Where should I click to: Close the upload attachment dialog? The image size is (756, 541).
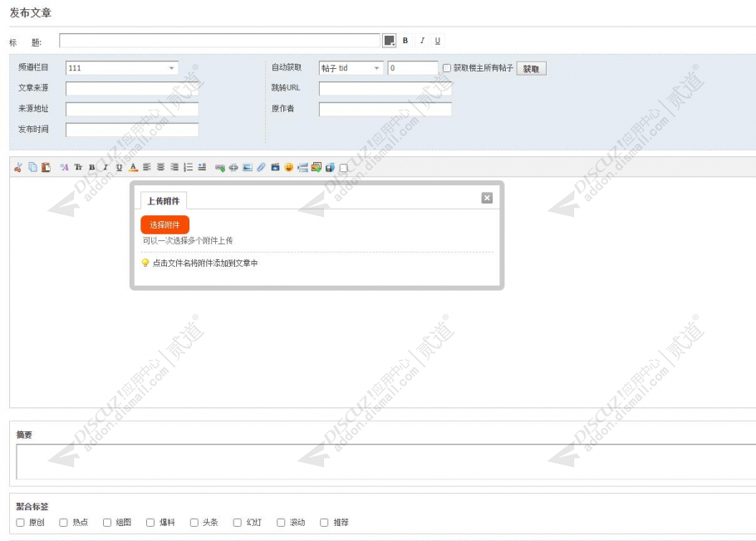point(487,198)
